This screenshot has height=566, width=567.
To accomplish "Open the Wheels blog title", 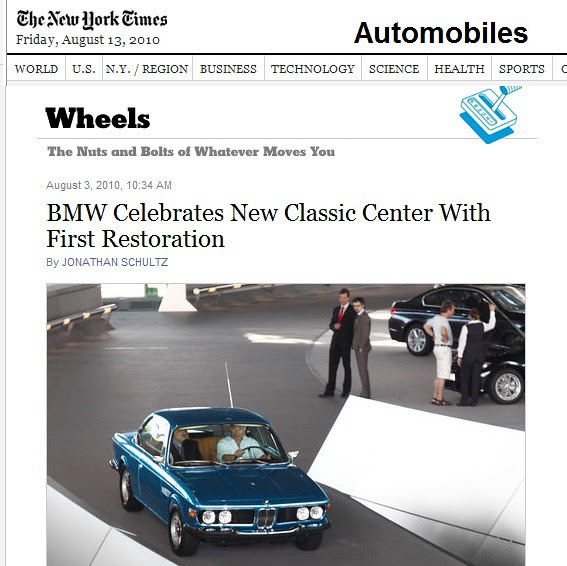I will click(x=98, y=118).
